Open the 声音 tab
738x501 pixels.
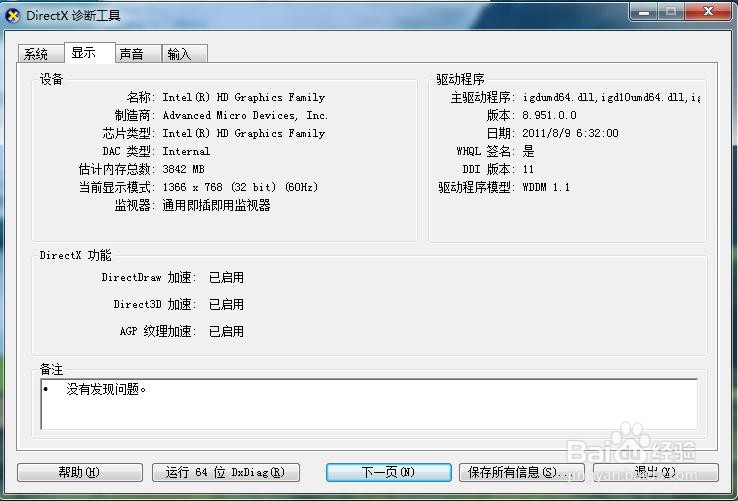click(138, 54)
